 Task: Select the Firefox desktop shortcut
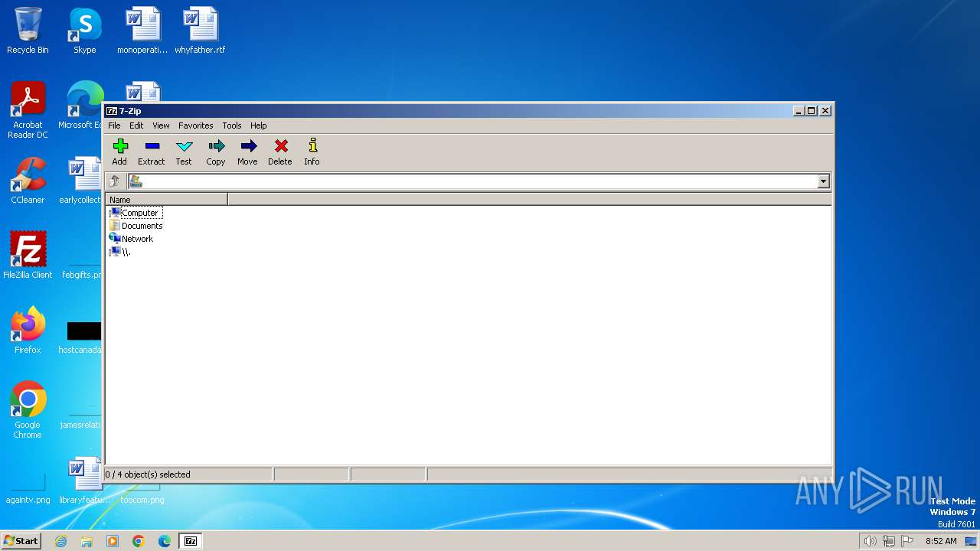(x=28, y=331)
